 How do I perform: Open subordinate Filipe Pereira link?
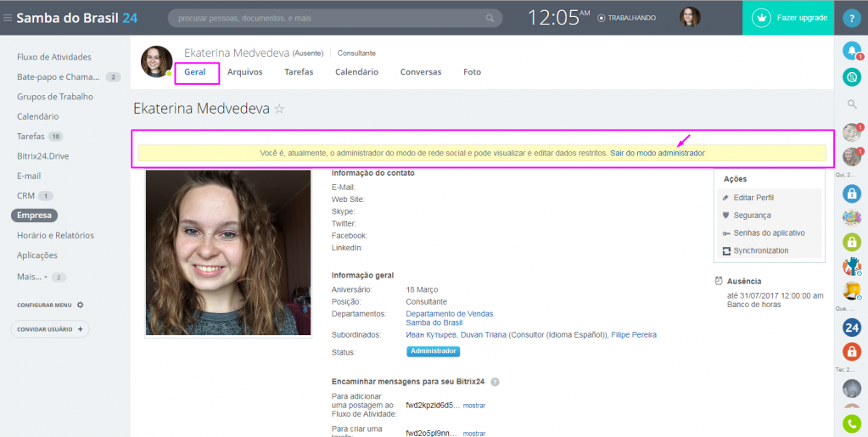point(634,334)
